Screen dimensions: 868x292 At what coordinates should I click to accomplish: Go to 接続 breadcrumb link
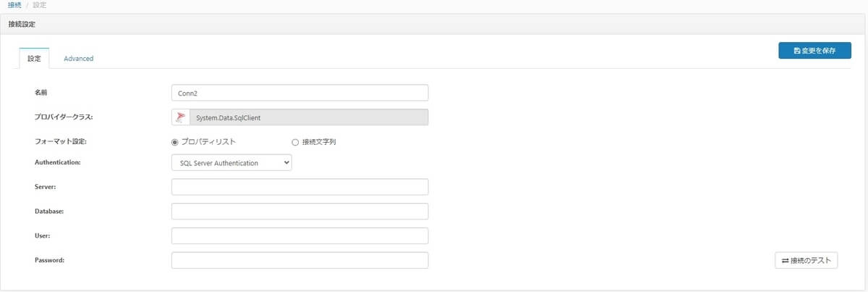14,5
